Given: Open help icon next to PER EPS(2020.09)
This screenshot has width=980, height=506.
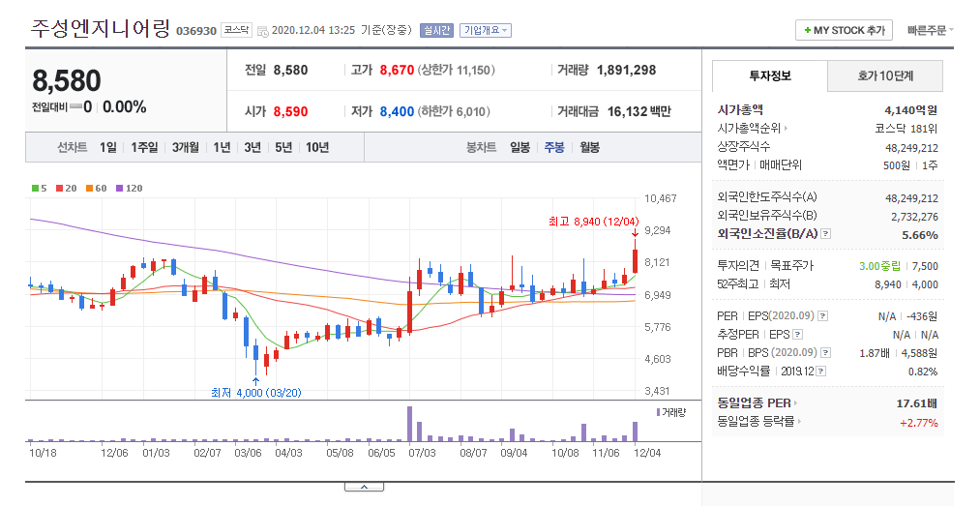Looking at the screenshot, I should 823,316.
